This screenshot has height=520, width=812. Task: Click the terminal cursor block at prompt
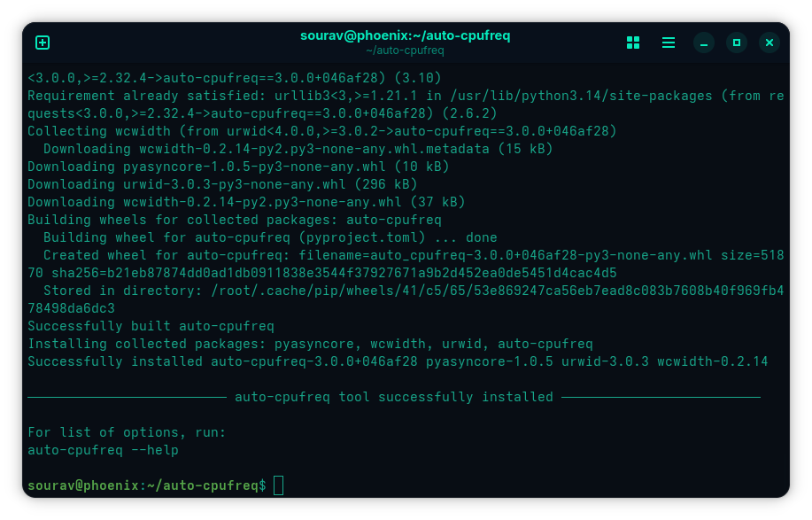(x=279, y=485)
